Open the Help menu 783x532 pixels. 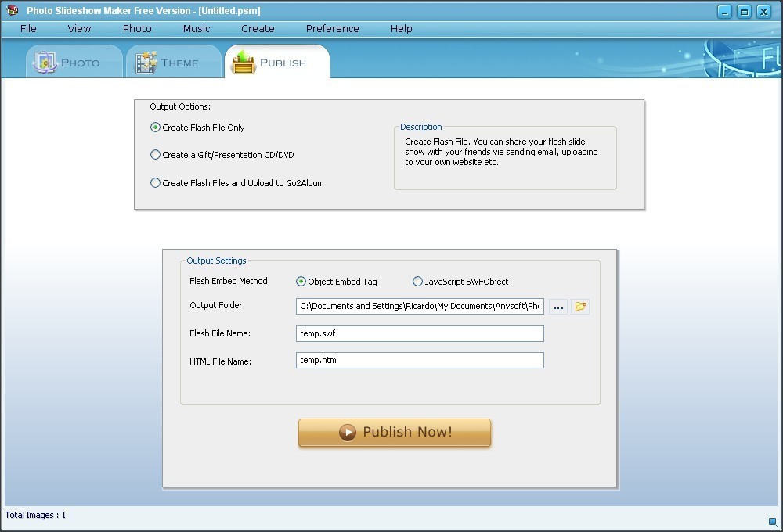pos(401,28)
